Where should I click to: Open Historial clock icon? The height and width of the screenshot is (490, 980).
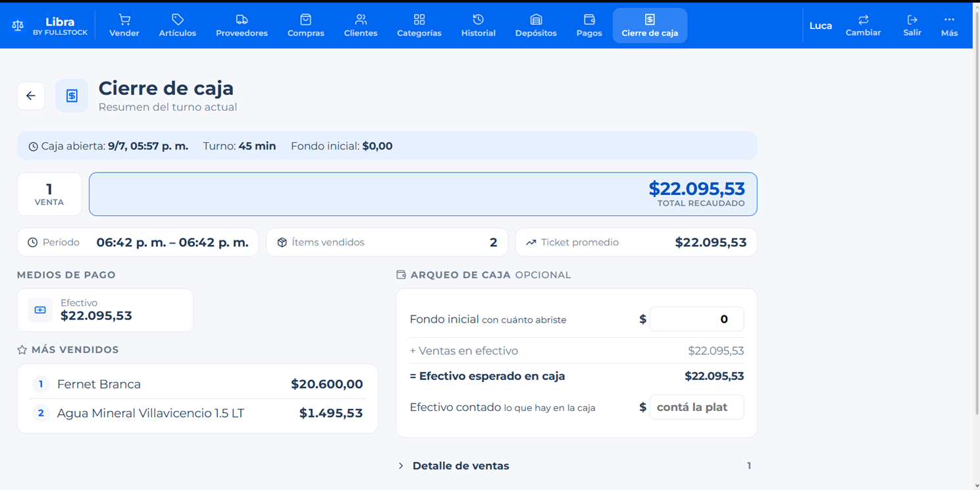[x=478, y=20]
